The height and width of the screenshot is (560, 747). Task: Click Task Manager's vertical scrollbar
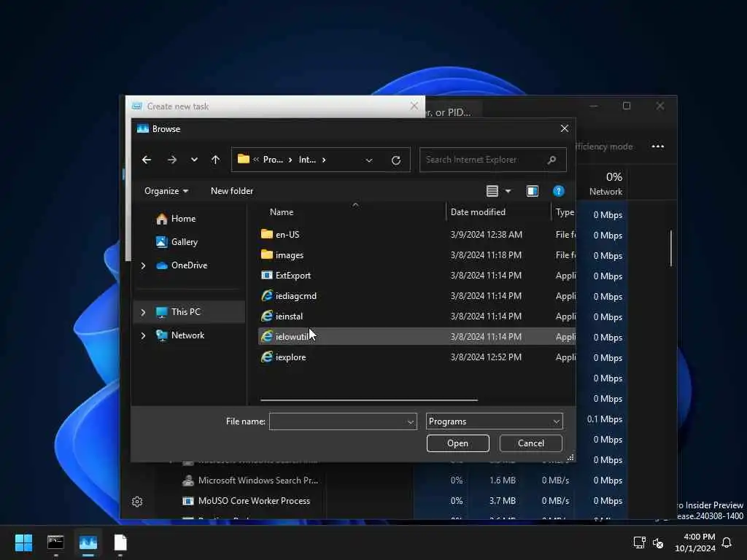pyautogui.click(x=671, y=248)
